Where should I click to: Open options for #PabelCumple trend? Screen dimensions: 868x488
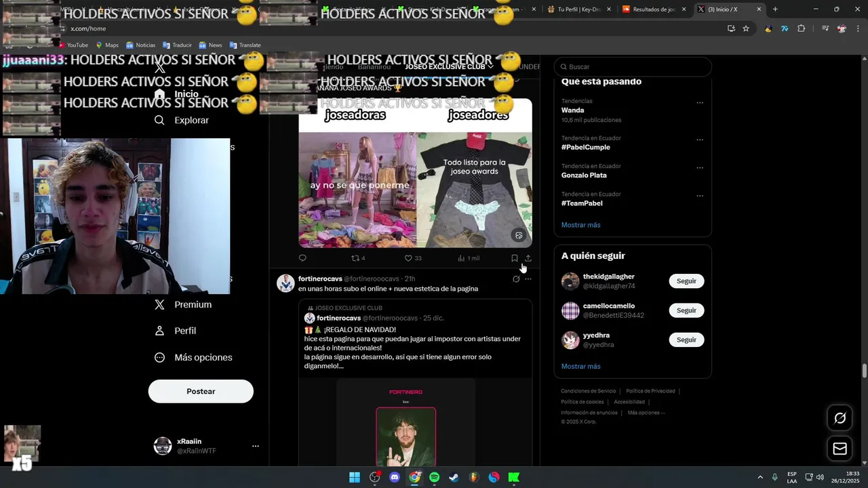pyautogui.click(x=700, y=140)
